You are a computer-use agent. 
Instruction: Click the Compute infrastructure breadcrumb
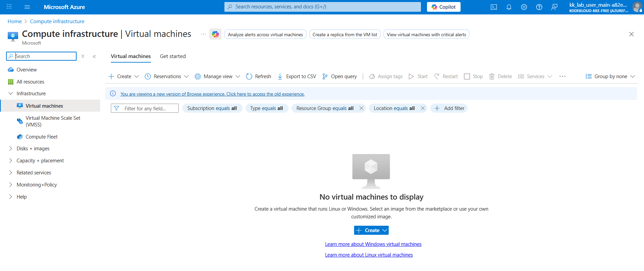(x=57, y=21)
